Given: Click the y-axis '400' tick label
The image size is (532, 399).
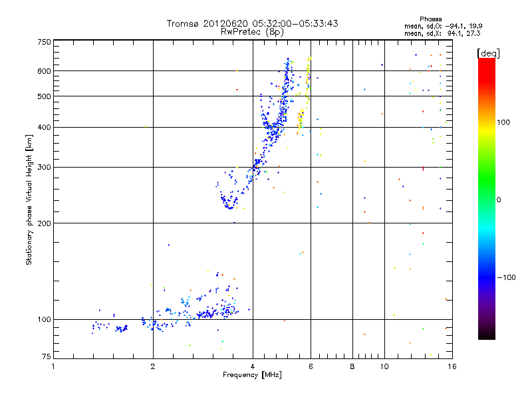Looking at the screenshot, I should pyautogui.click(x=44, y=128).
